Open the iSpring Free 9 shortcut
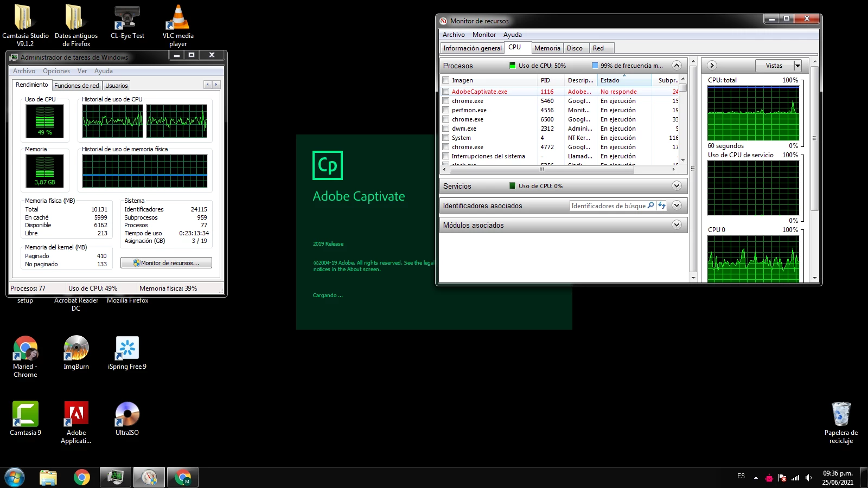 click(x=127, y=352)
